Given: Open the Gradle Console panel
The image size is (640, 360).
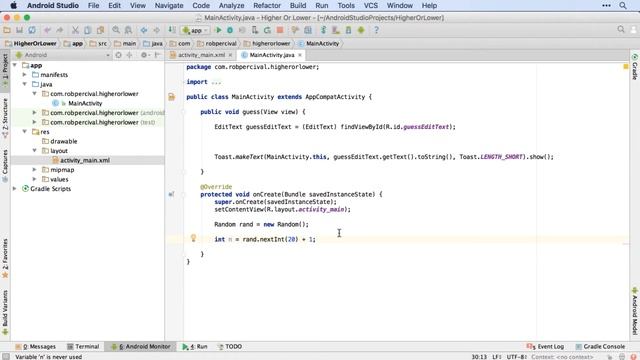Looking at the screenshot, I should point(600,347).
